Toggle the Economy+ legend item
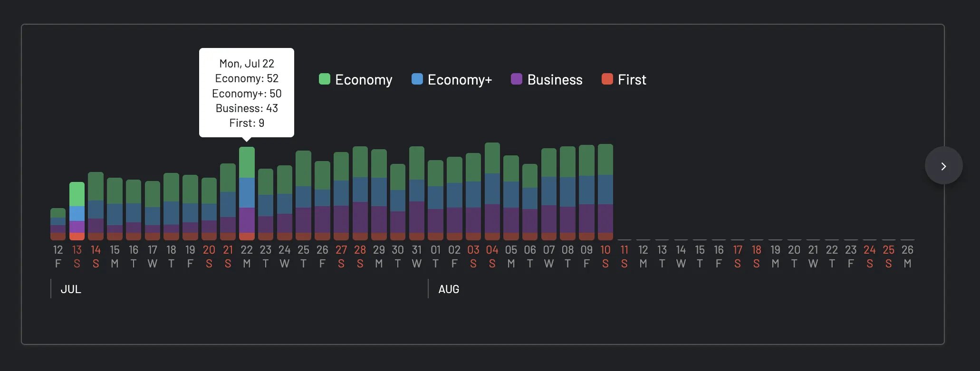Viewport: 980px width, 371px height. (452, 79)
